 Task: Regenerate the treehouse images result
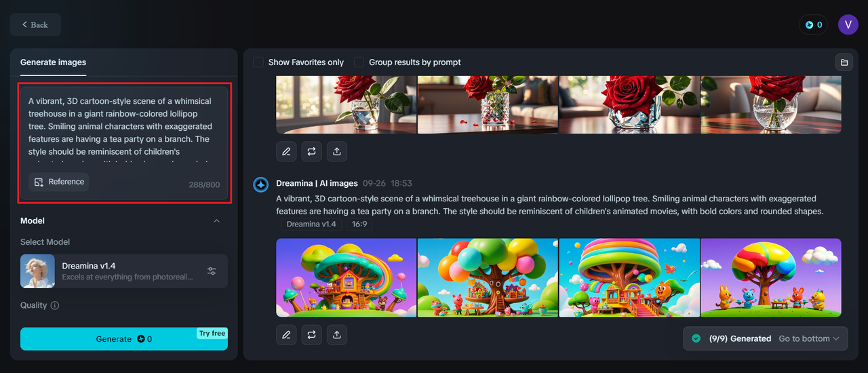point(312,335)
